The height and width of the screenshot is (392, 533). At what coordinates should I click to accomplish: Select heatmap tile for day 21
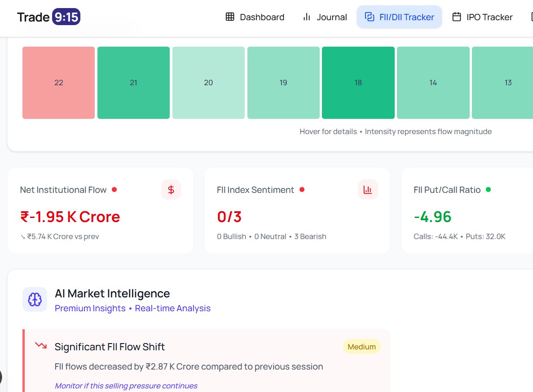pyautogui.click(x=134, y=83)
